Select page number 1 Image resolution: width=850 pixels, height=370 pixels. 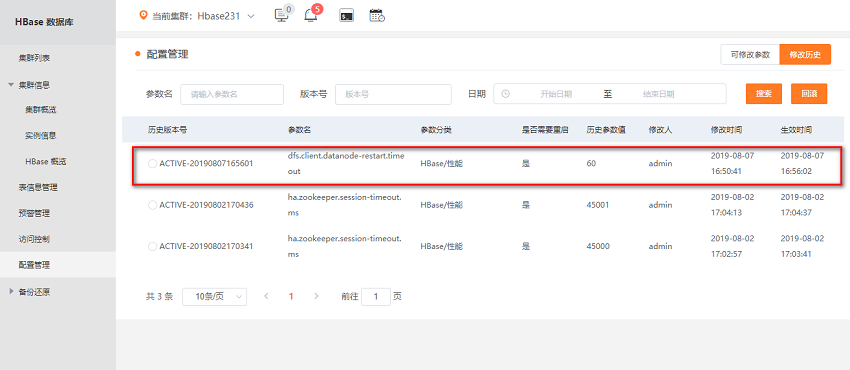(x=291, y=296)
